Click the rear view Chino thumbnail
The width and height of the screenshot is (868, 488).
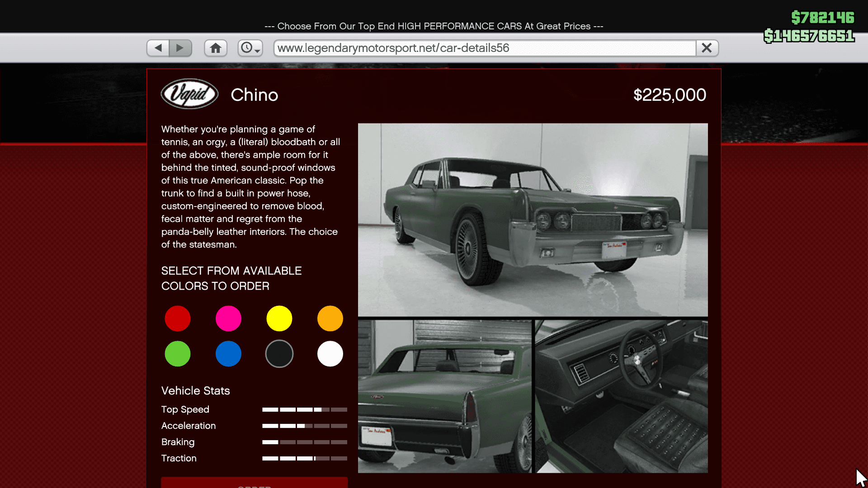(x=445, y=397)
